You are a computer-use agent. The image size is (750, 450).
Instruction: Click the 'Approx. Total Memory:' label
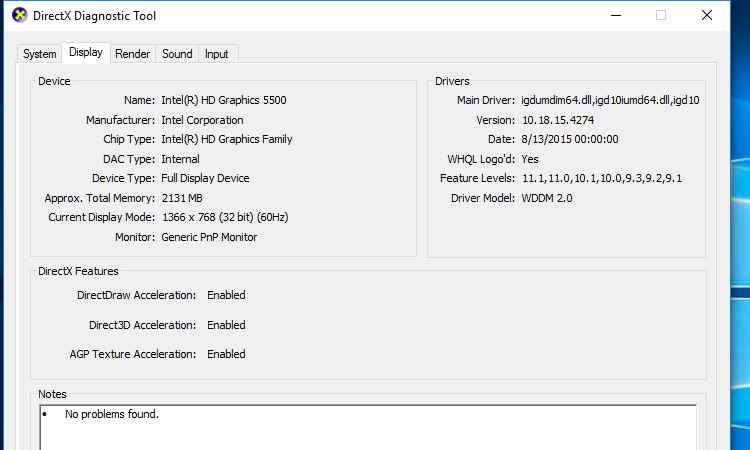click(99, 198)
